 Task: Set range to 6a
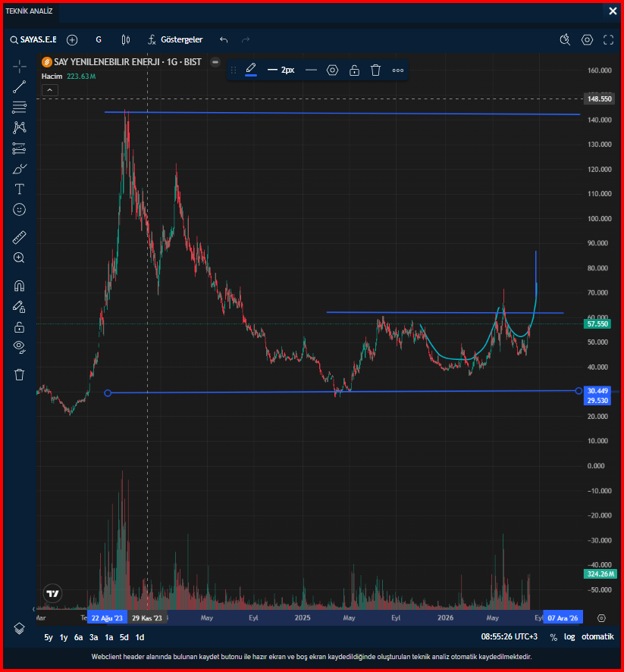(x=78, y=637)
